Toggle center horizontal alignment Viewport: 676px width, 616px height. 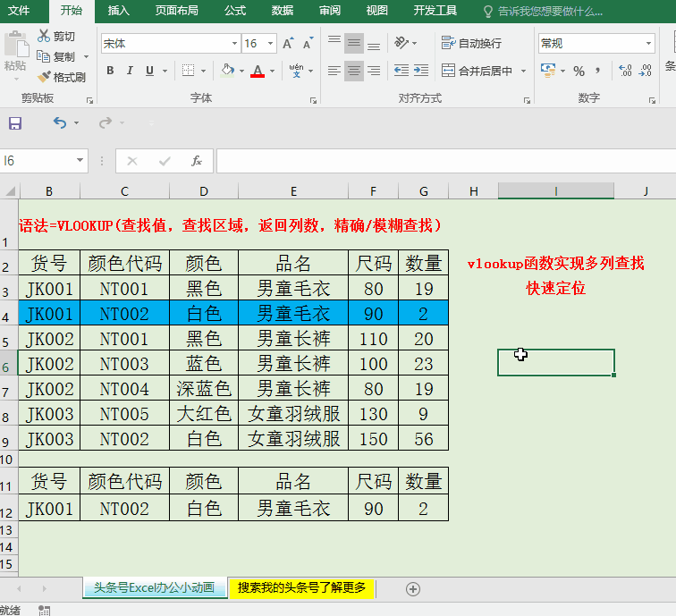pyautogui.click(x=354, y=71)
